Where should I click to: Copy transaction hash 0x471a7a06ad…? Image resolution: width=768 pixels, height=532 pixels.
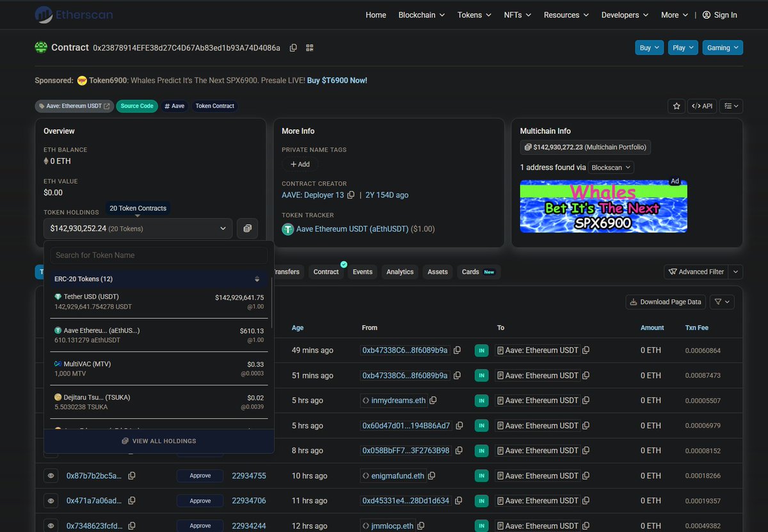(x=132, y=501)
